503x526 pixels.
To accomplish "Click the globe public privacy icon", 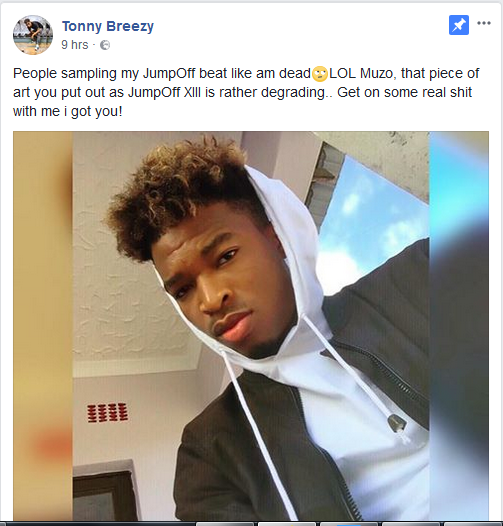I will (105, 45).
